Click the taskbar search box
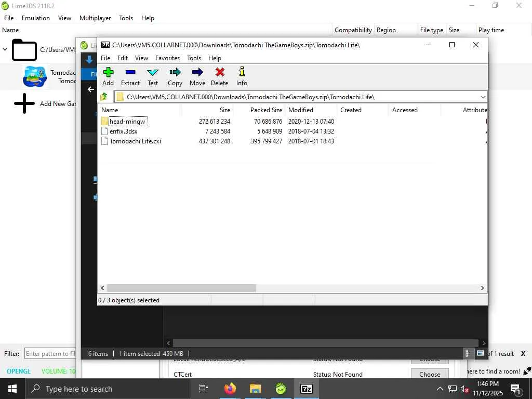This screenshot has width=532, height=399. (x=108, y=389)
